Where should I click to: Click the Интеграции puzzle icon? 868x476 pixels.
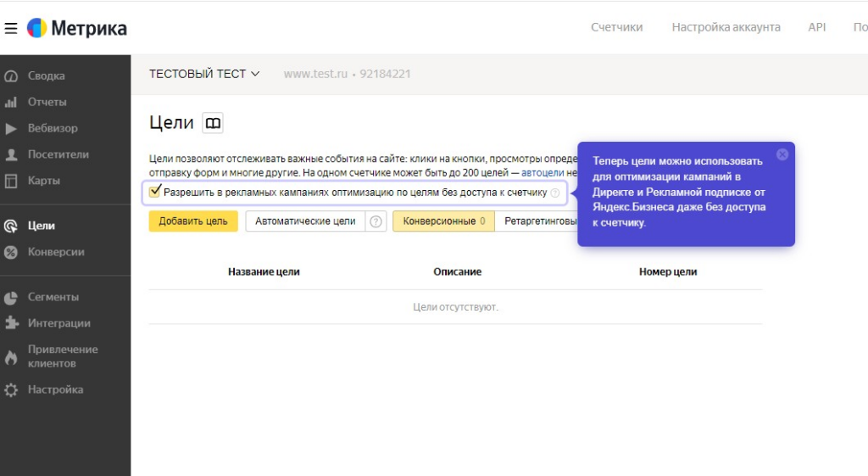click(x=11, y=323)
